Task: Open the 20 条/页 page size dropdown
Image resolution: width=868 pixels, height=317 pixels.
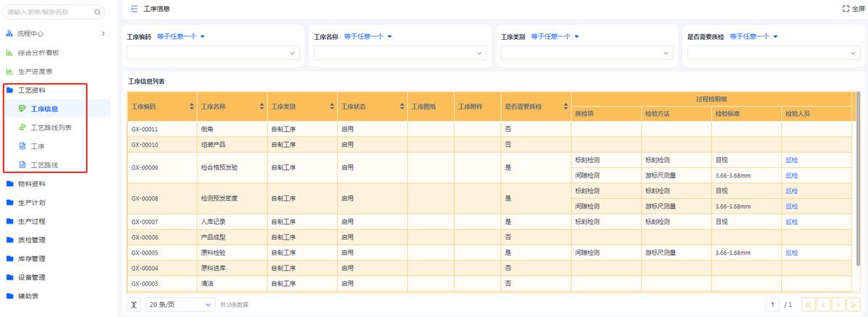Action: 180,305
